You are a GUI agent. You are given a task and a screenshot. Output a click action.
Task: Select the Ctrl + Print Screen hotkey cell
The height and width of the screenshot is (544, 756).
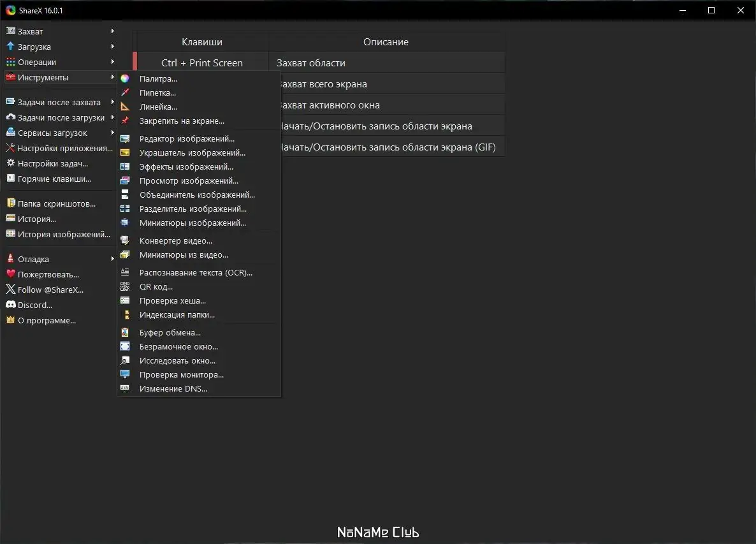202,62
